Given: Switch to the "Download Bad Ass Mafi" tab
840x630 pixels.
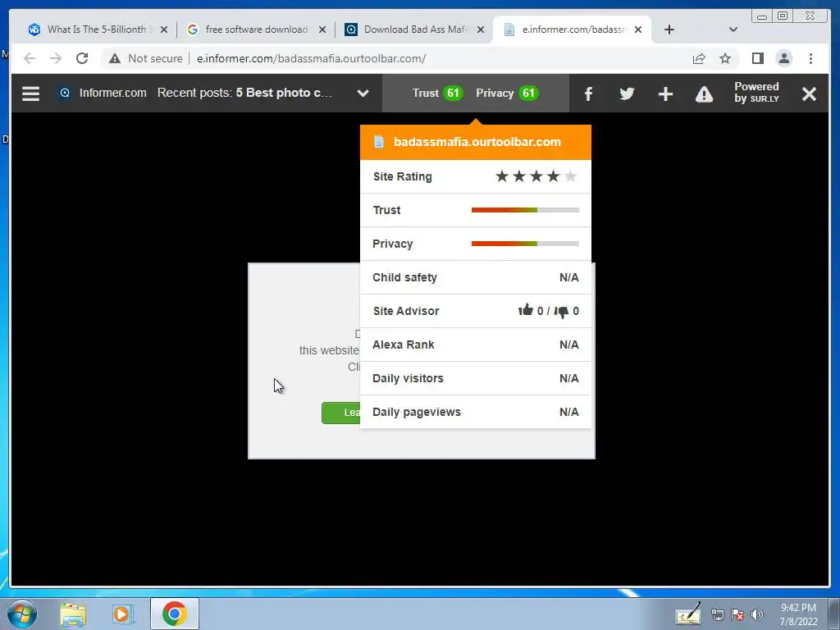Looking at the screenshot, I should point(415,30).
